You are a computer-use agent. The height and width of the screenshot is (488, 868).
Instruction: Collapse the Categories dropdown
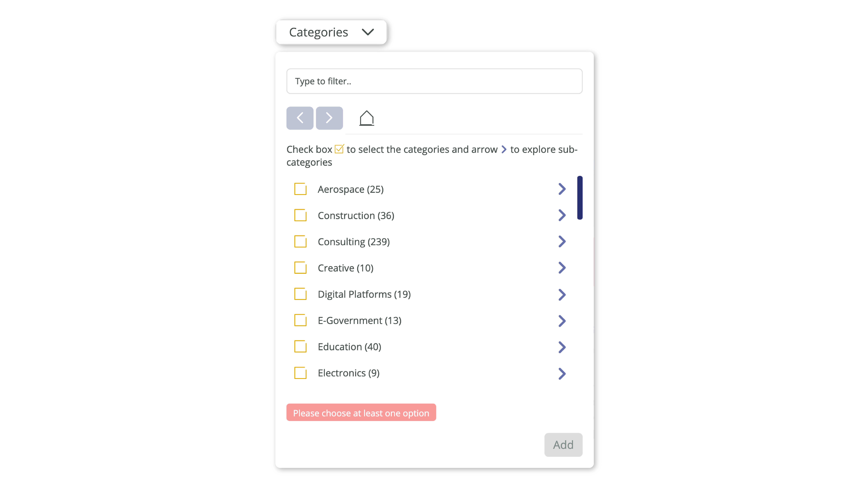(331, 32)
